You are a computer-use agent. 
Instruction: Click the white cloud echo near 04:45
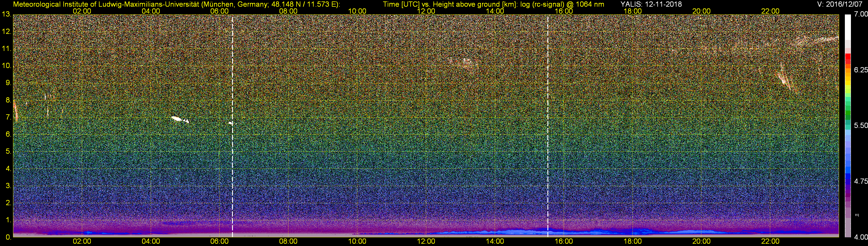pyautogui.click(x=180, y=119)
